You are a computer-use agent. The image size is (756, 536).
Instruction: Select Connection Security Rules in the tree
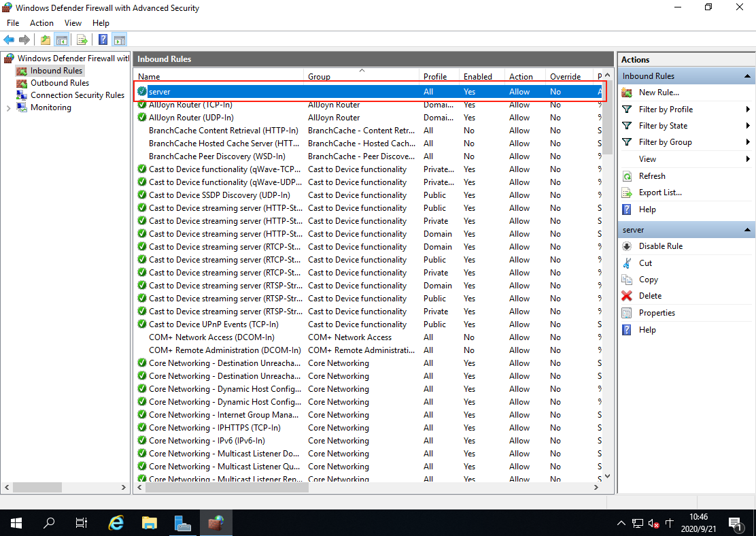click(x=78, y=95)
